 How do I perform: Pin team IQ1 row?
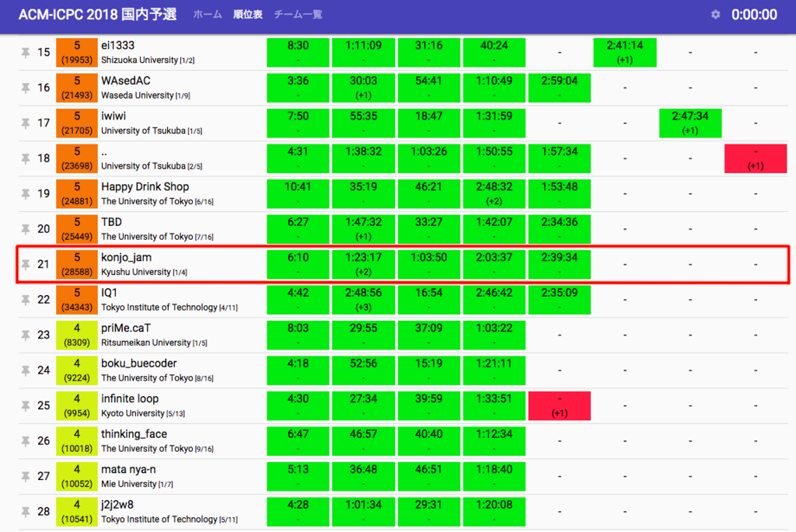26,300
